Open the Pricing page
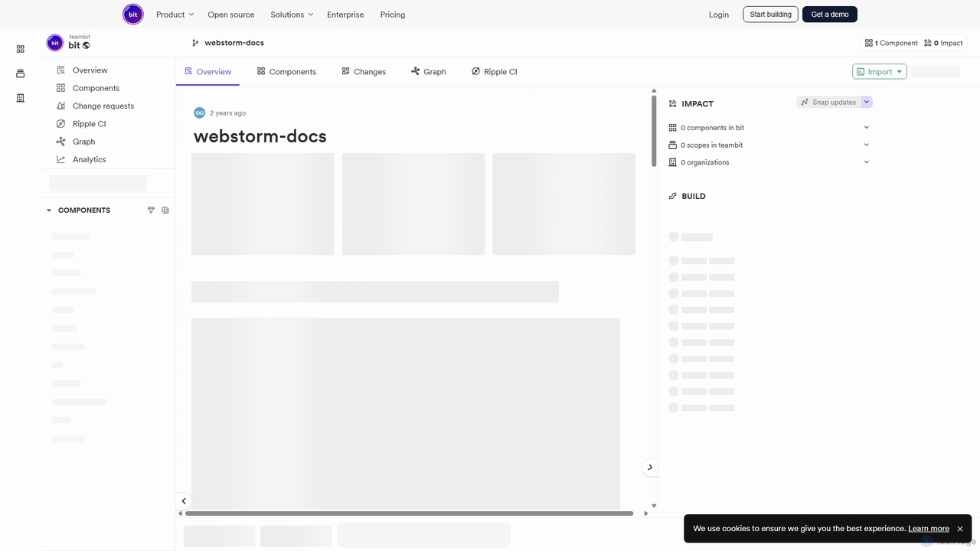 (x=393, y=15)
